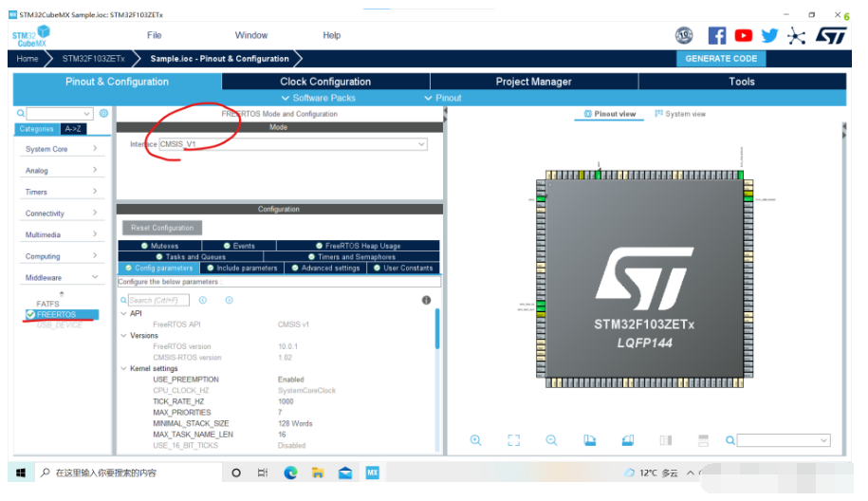Open the Tasks and Queues tab
The height and width of the screenshot is (501, 868).
click(191, 256)
